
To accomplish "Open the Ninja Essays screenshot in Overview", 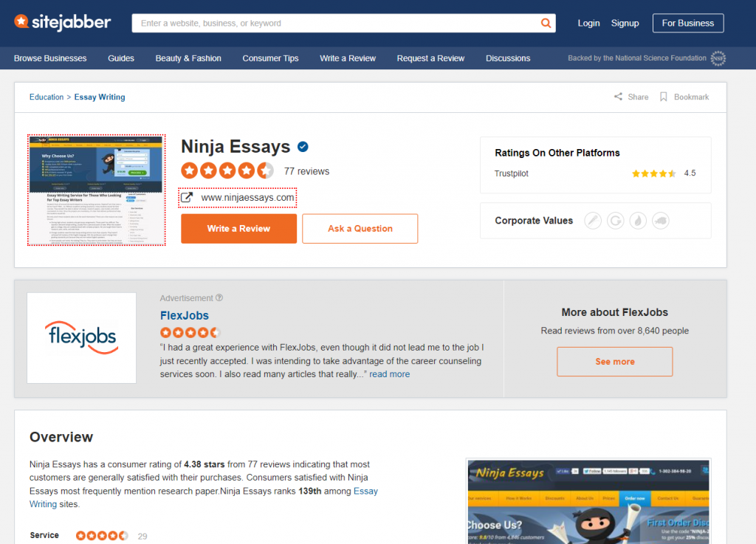I will pos(588,501).
